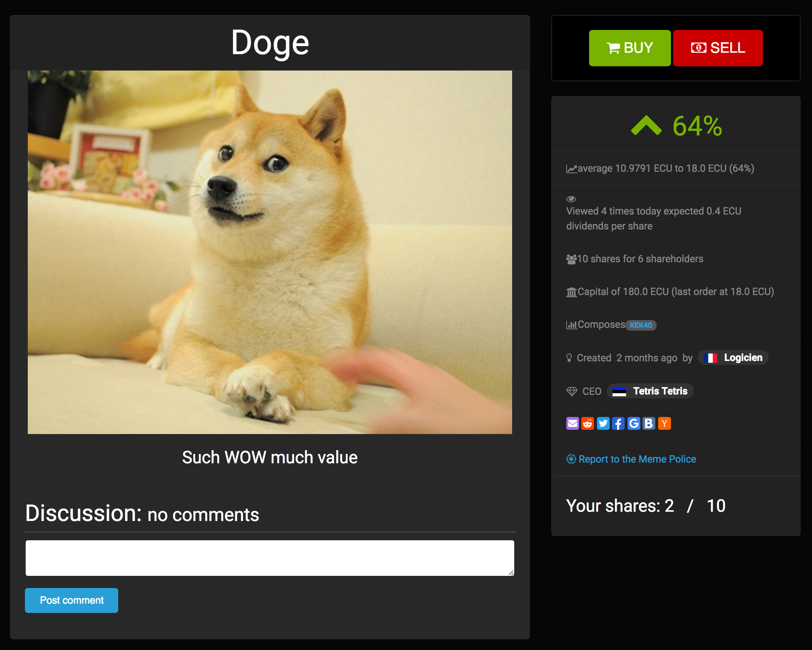Viewport: 812px width, 650px height.
Task: Click the Doge meme image
Action: (x=270, y=252)
